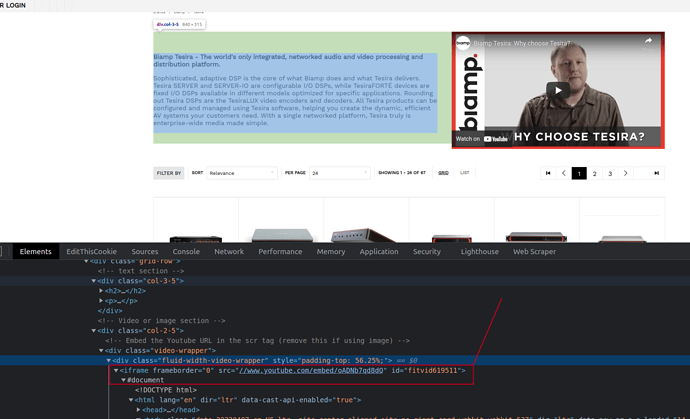The width and height of the screenshot is (690, 419).
Task: Collapse the #document node
Action: point(124,380)
